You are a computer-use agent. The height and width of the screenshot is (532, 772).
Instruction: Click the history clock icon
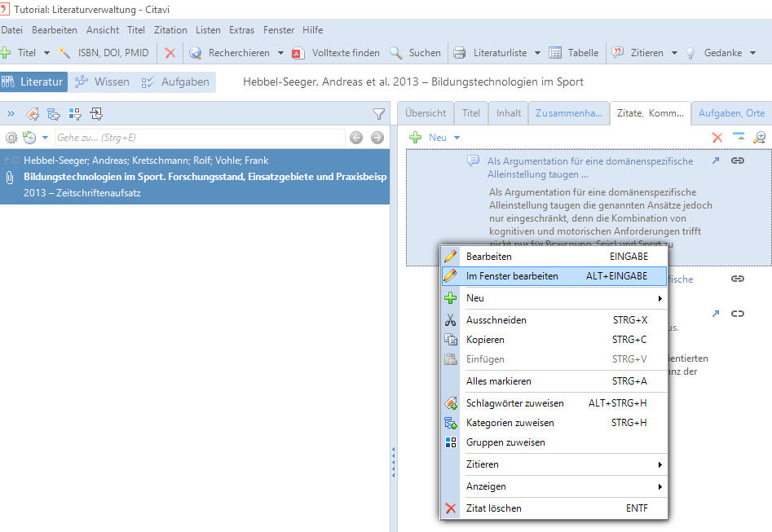[x=29, y=138]
